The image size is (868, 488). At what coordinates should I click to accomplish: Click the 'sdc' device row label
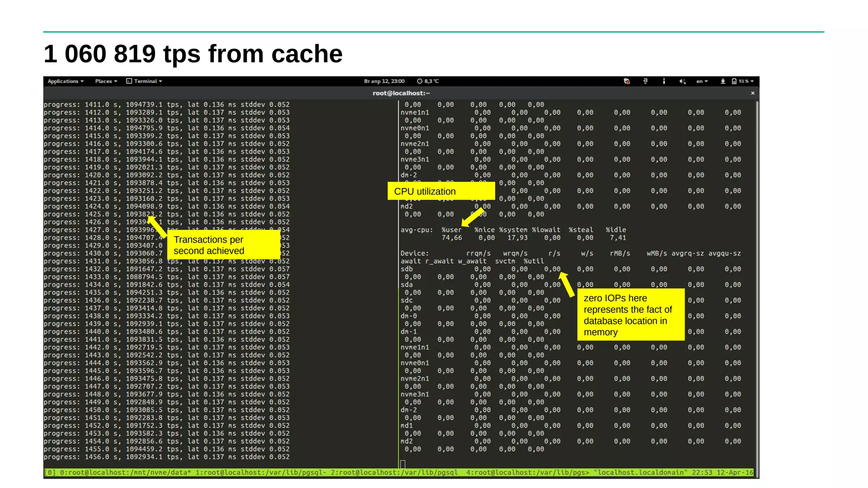(x=406, y=300)
